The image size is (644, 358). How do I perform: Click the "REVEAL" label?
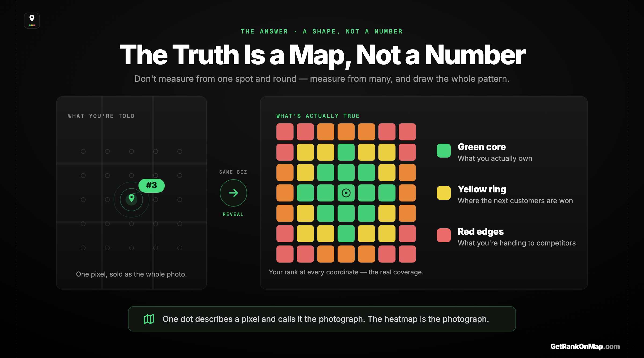click(x=233, y=214)
